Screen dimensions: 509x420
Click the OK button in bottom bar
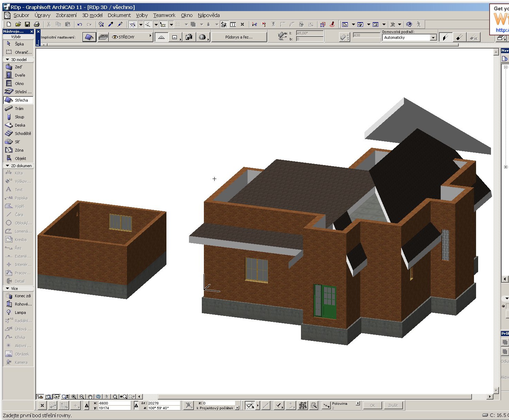(372, 405)
